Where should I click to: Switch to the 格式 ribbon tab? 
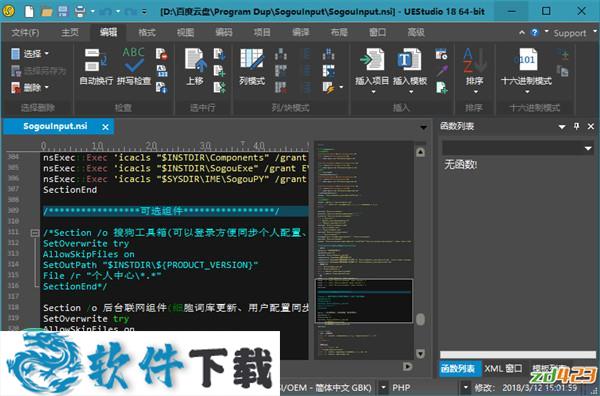click(x=147, y=33)
